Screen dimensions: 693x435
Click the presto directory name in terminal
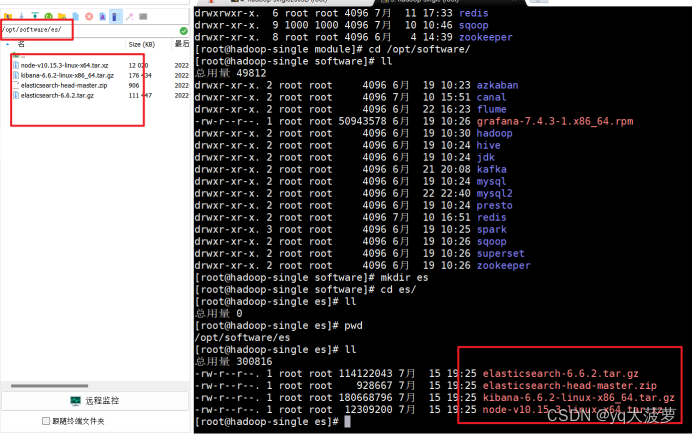(x=494, y=206)
